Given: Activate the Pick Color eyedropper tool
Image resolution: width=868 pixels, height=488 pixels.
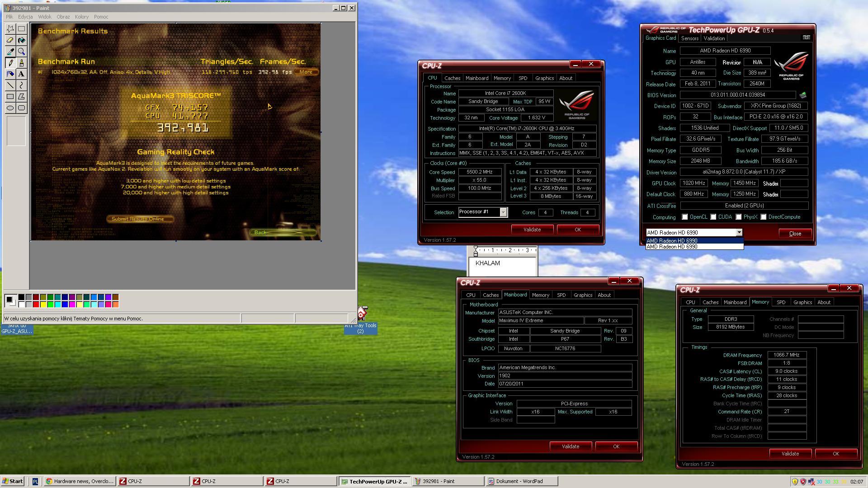Looking at the screenshot, I should point(10,52).
